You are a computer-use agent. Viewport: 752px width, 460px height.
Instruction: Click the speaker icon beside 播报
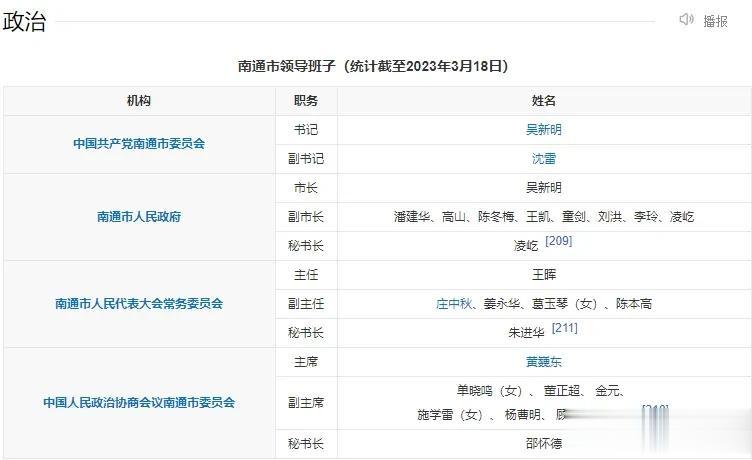(x=686, y=20)
